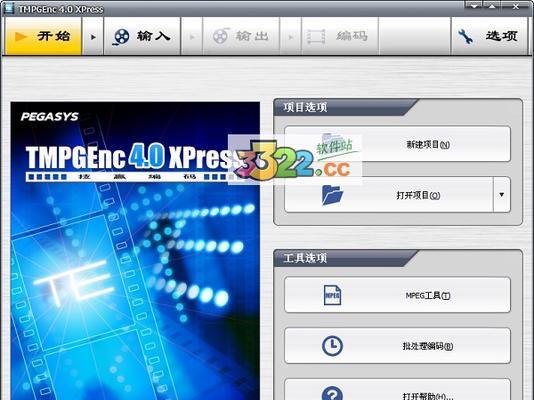Close the TMPGEnc 4.0 XPress window

click(516, 5)
